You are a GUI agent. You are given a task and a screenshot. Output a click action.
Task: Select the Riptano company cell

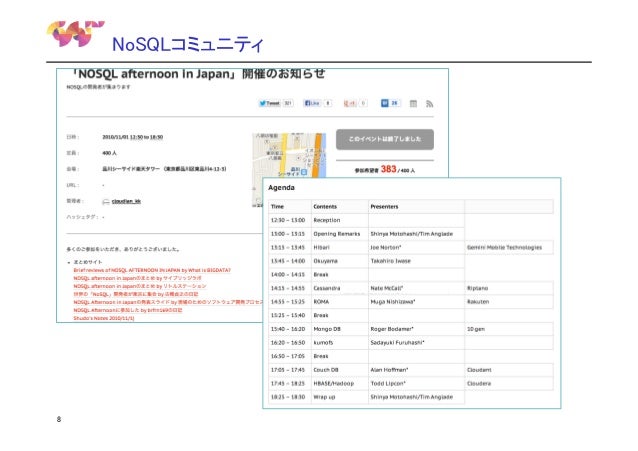click(509, 288)
